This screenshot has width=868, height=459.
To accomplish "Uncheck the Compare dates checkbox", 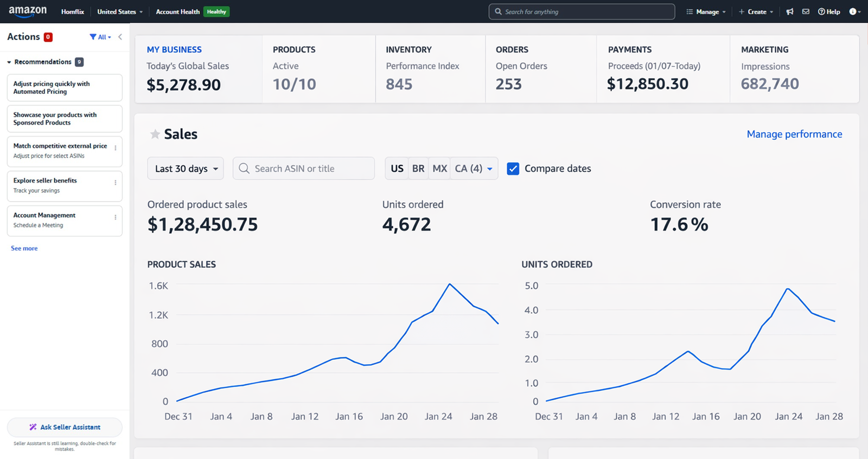I will pyautogui.click(x=513, y=169).
